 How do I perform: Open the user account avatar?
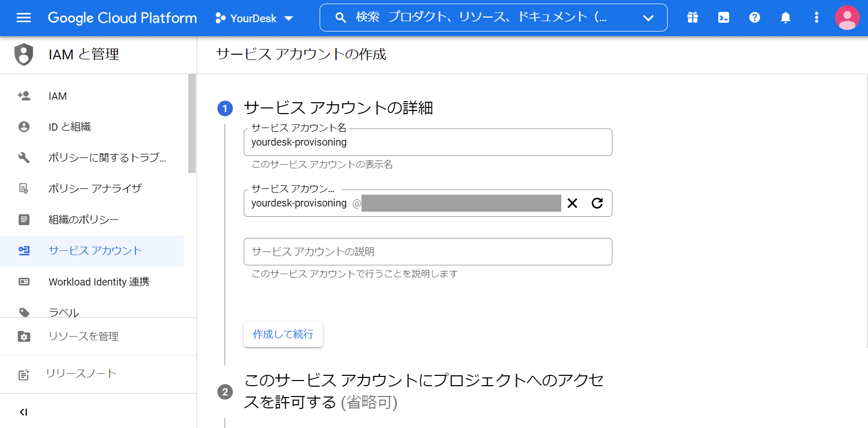pos(847,18)
